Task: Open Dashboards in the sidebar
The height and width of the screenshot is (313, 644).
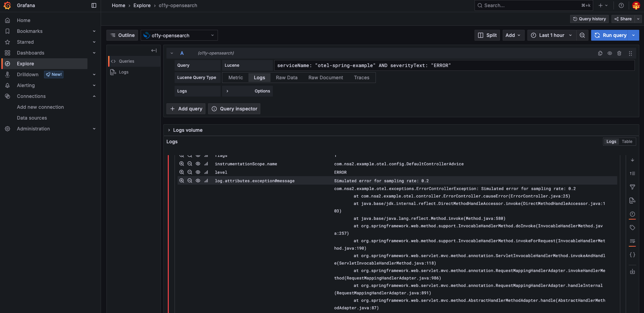Action: pos(31,53)
